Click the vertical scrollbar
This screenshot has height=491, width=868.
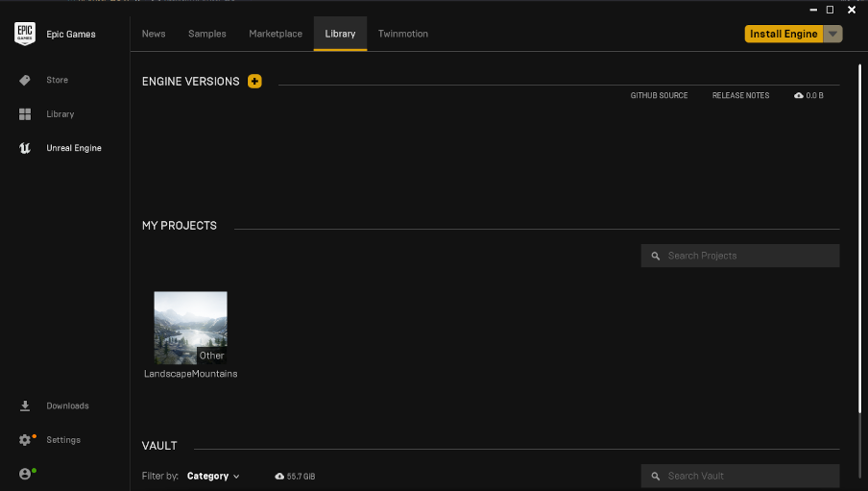859,238
